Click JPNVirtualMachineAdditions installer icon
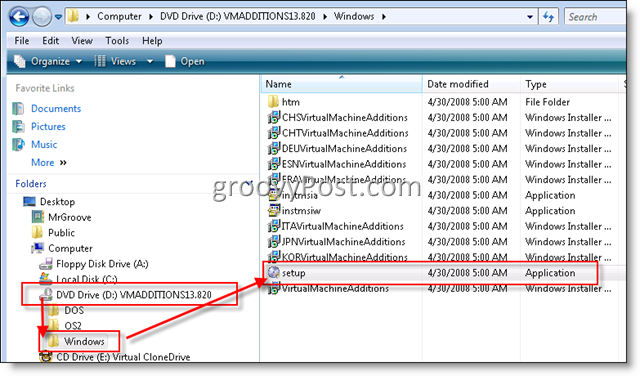640x376 pixels. [273, 242]
